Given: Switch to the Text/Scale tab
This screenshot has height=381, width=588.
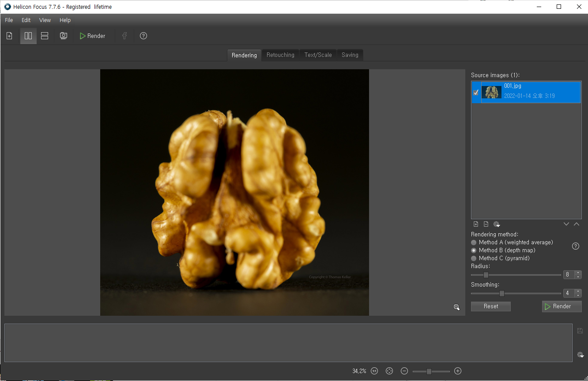Looking at the screenshot, I should coord(318,55).
